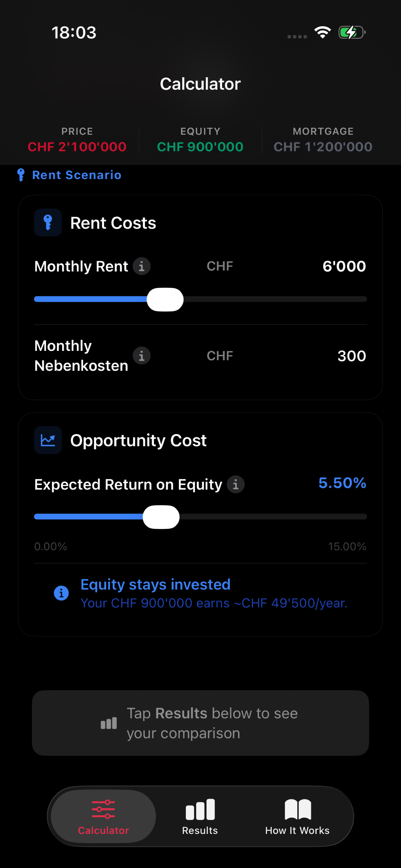Tap the Expected Return on Equity info icon

click(236, 485)
